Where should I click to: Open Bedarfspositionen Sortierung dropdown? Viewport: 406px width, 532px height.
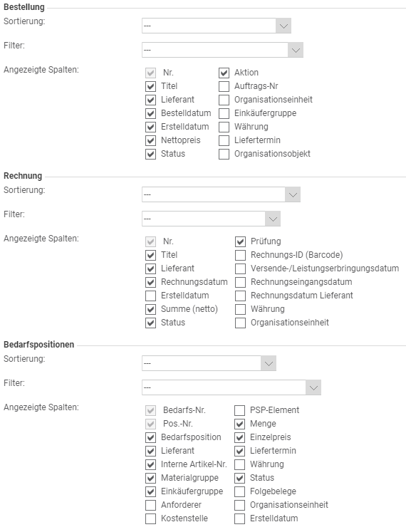[269, 363]
